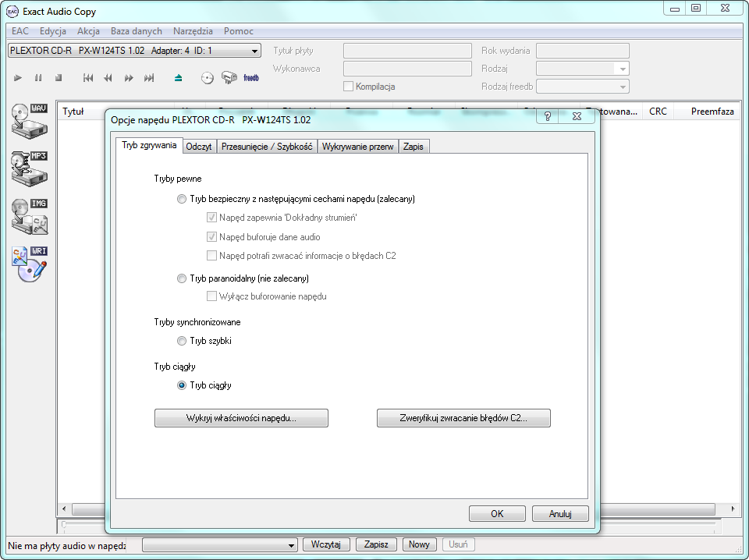Click the CRC column header
This screenshot has width=749, height=560.
tap(658, 112)
